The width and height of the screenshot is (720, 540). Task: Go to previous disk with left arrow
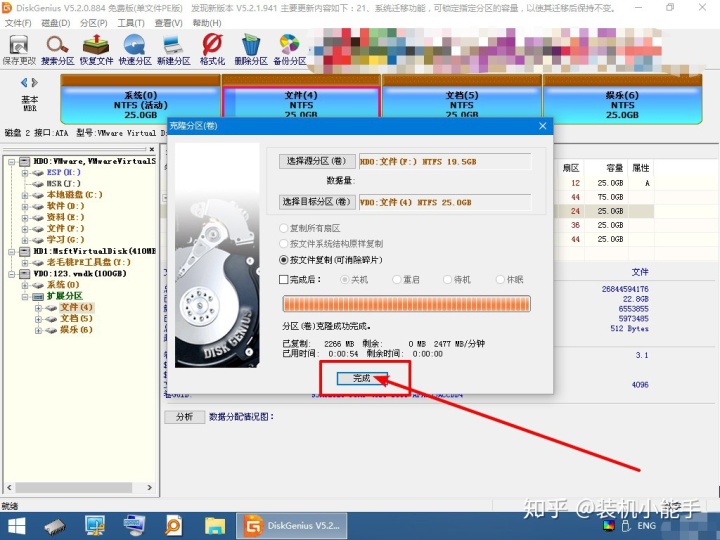pos(24,83)
